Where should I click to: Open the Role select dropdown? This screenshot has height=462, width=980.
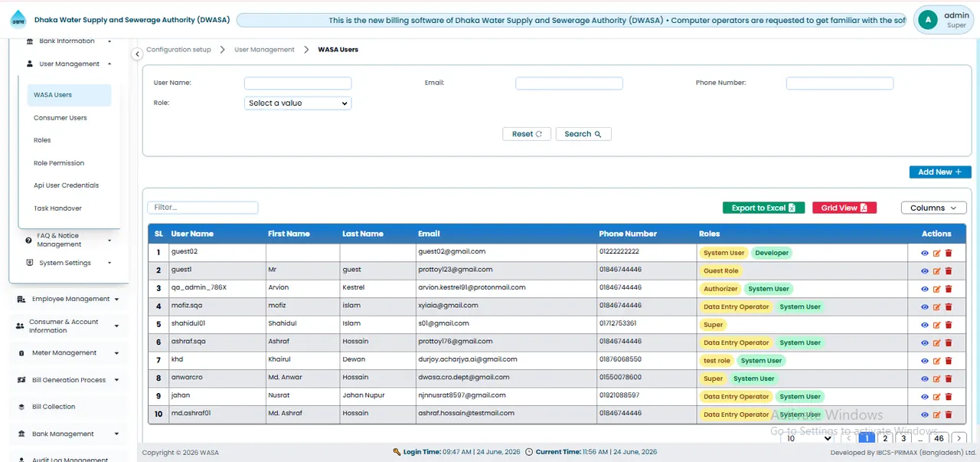[x=298, y=103]
